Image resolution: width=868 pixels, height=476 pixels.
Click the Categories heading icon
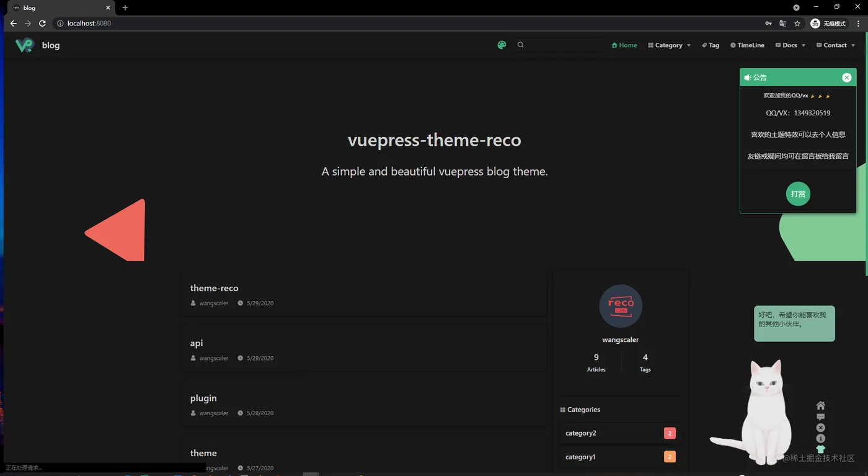563,410
